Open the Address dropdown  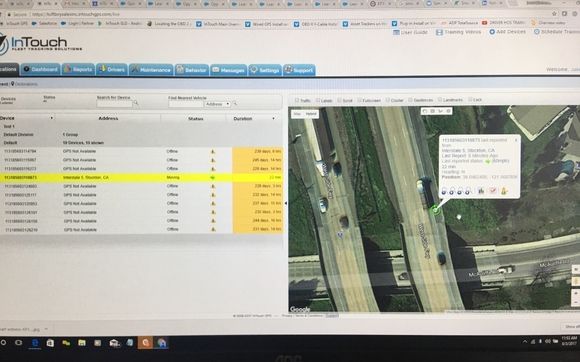218,104
